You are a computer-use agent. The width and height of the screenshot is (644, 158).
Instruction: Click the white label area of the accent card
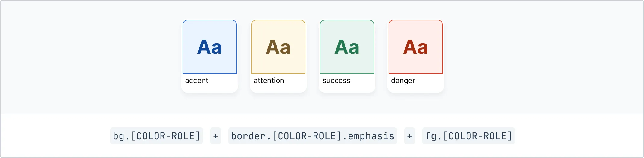click(223, 86)
